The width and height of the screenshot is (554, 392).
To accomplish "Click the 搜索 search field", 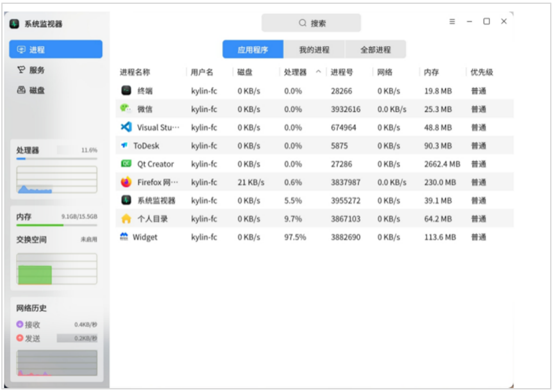I will tap(312, 23).
